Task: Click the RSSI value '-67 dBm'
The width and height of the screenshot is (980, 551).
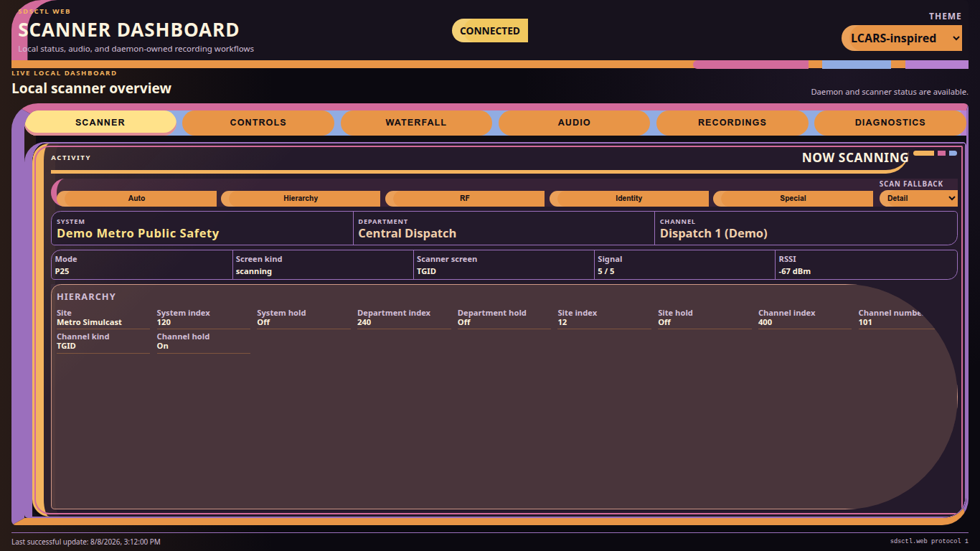Action: pos(795,272)
